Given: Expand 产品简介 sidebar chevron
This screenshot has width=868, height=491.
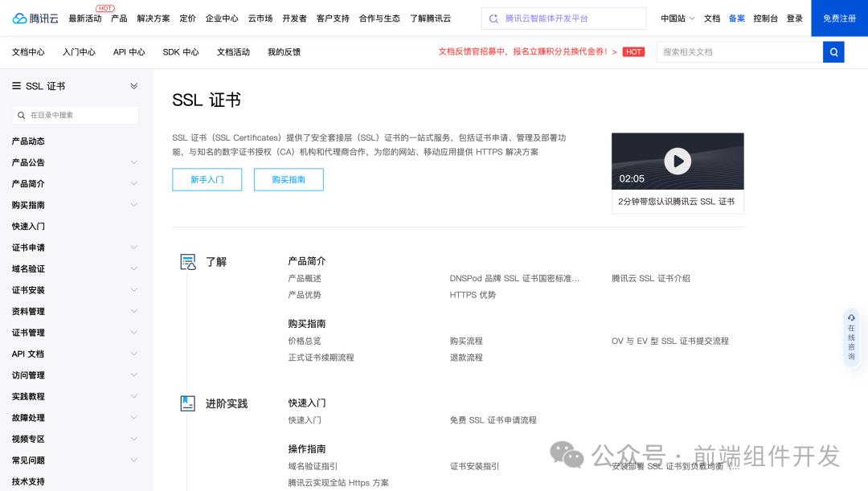Looking at the screenshot, I should pyautogui.click(x=134, y=183).
